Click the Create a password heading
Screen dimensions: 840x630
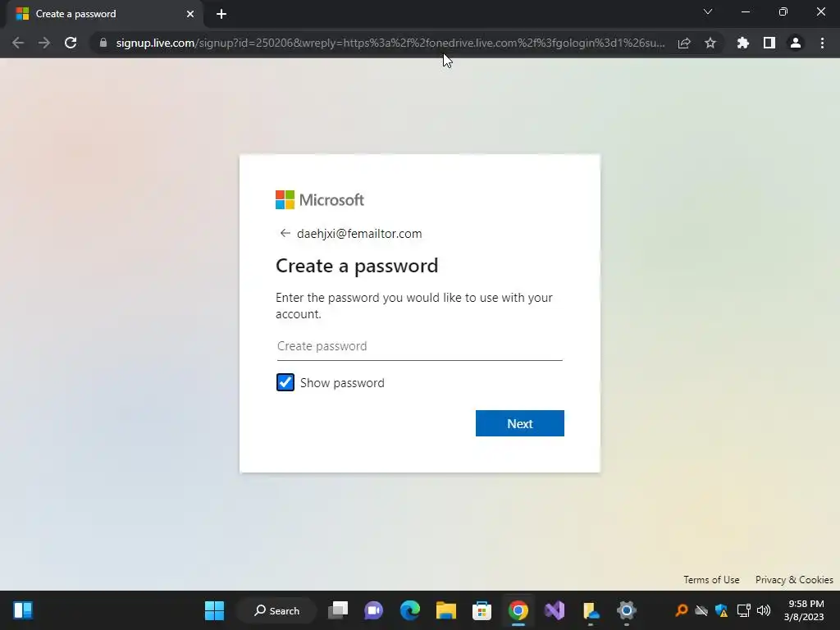pos(357,266)
